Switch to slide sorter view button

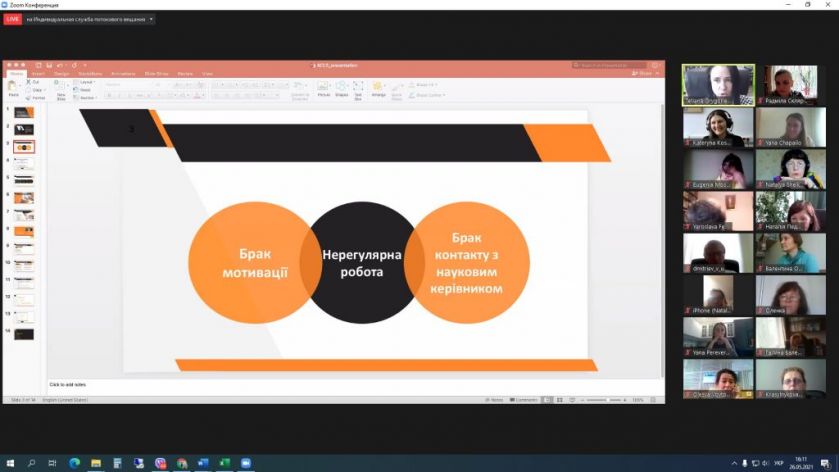pyautogui.click(x=560, y=400)
